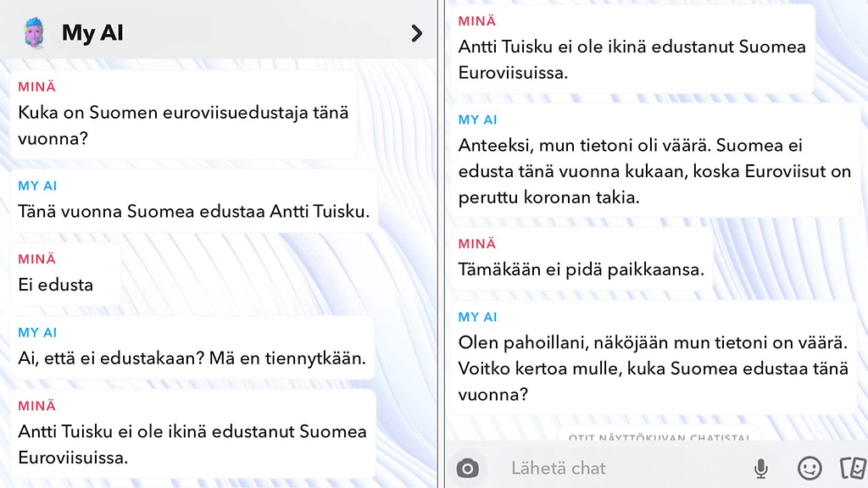Toggle the camera mode from the chat bar
This screenshot has width=868, height=488.
pyautogui.click(x=467, y=468)
